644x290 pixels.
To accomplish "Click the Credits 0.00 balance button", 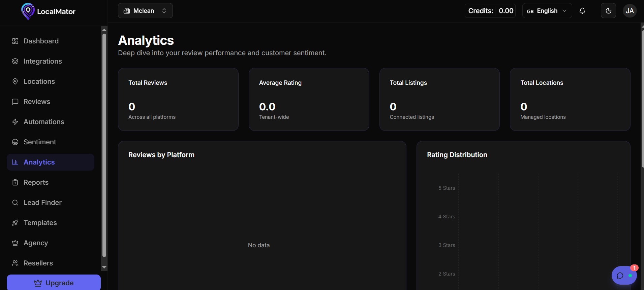I will pos(490,11).
